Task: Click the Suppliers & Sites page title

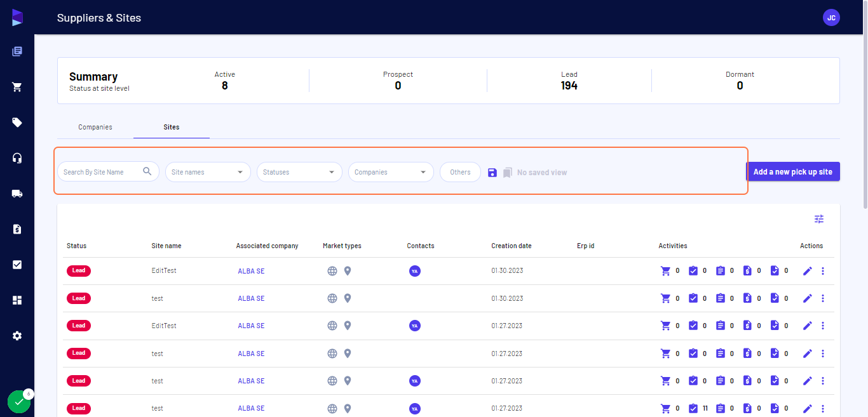Action: [99, 18]
